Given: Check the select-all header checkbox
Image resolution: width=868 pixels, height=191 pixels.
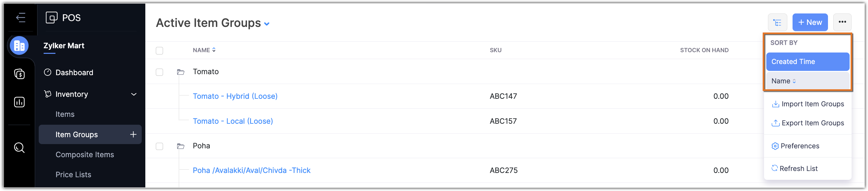Looking at the screenshot, I should (159, 51).
